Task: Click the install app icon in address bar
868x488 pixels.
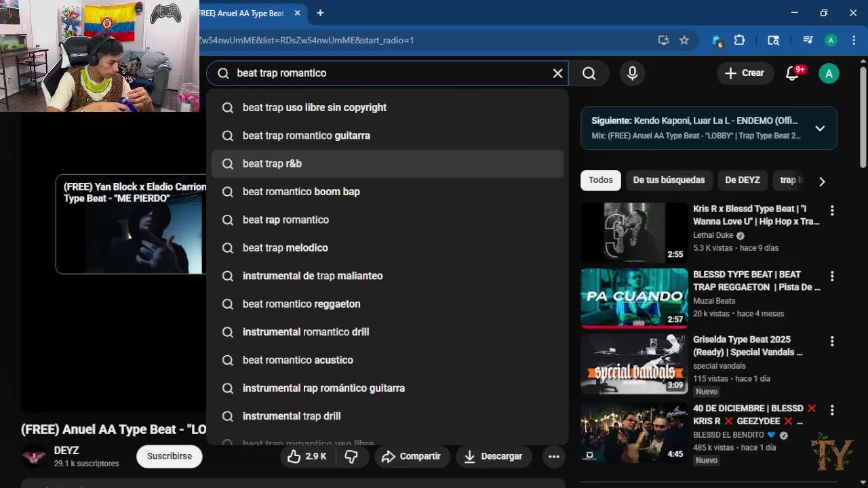Action: click(663, 40)
